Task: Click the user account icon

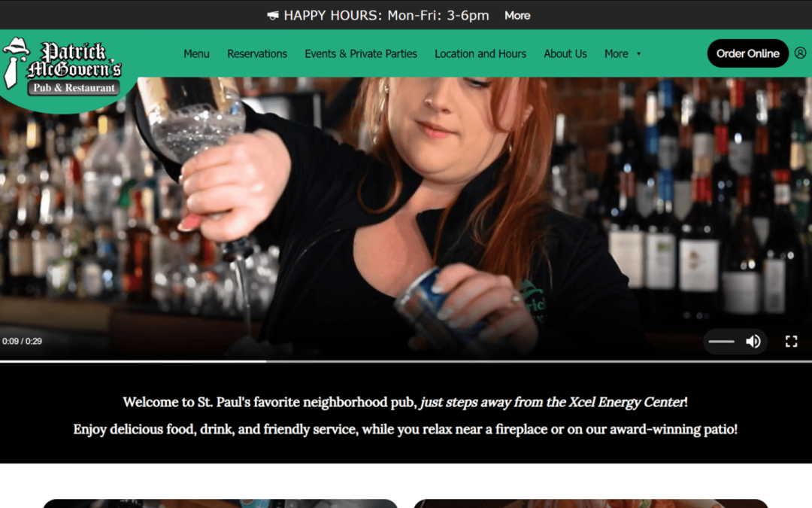Action: 800,53
